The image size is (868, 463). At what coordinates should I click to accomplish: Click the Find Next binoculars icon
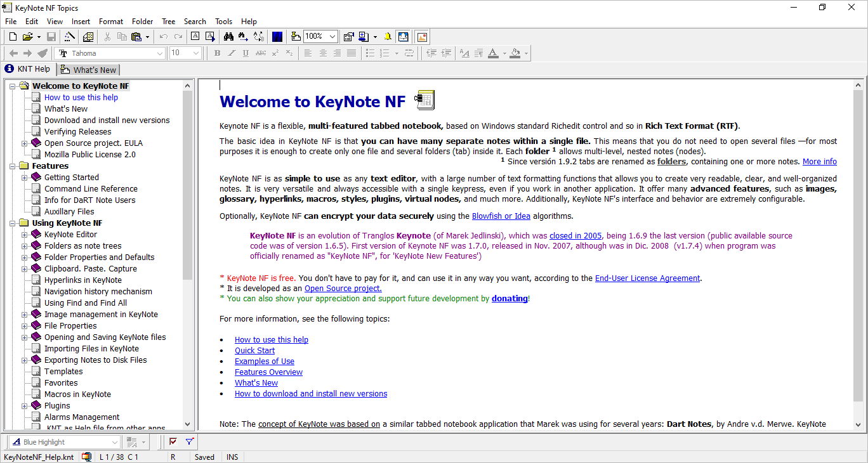(x=244, y=37)
